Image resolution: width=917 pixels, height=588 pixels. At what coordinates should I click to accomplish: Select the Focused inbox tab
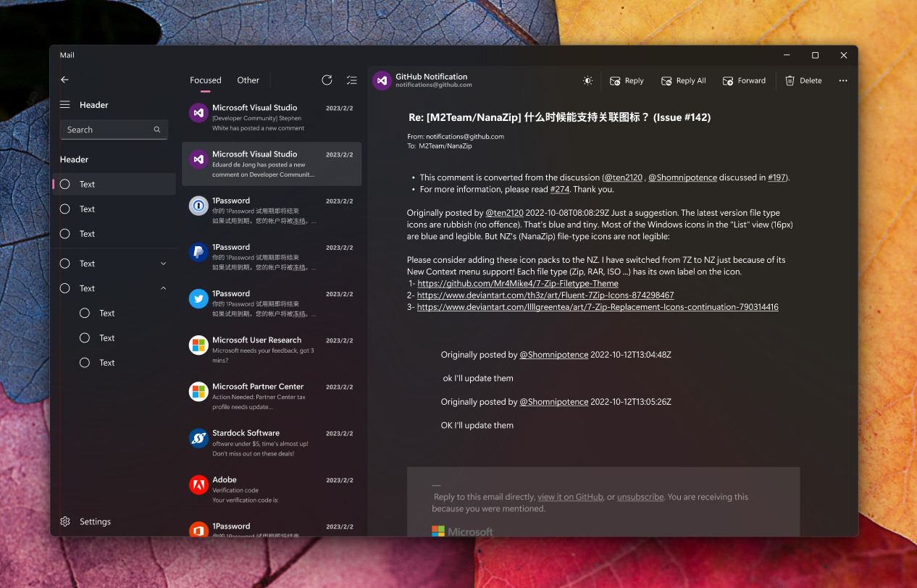pyautogui.click(x=206, y=80)
